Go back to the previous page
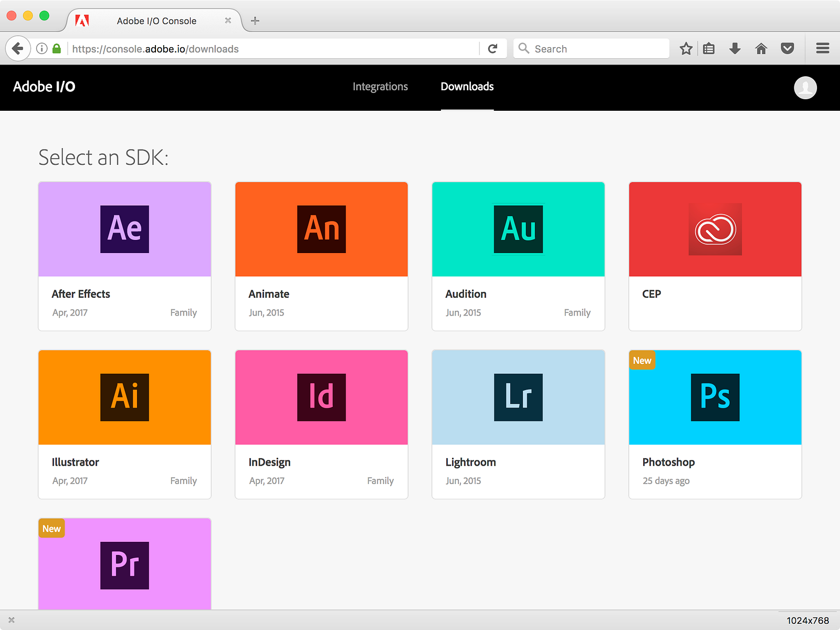This screenshot has height=630, width=840. pos(18,49)
